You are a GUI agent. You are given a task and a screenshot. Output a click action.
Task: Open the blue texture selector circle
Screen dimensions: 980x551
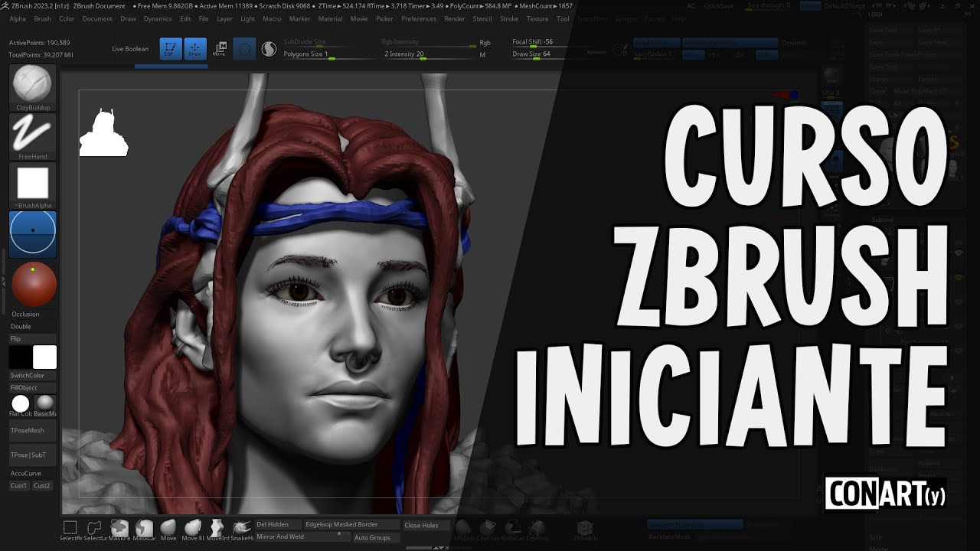[x=33, y=233]
